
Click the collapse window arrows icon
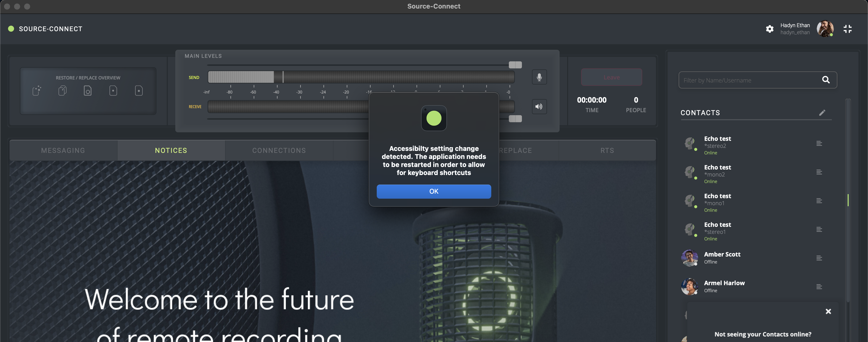coord(847,29)
